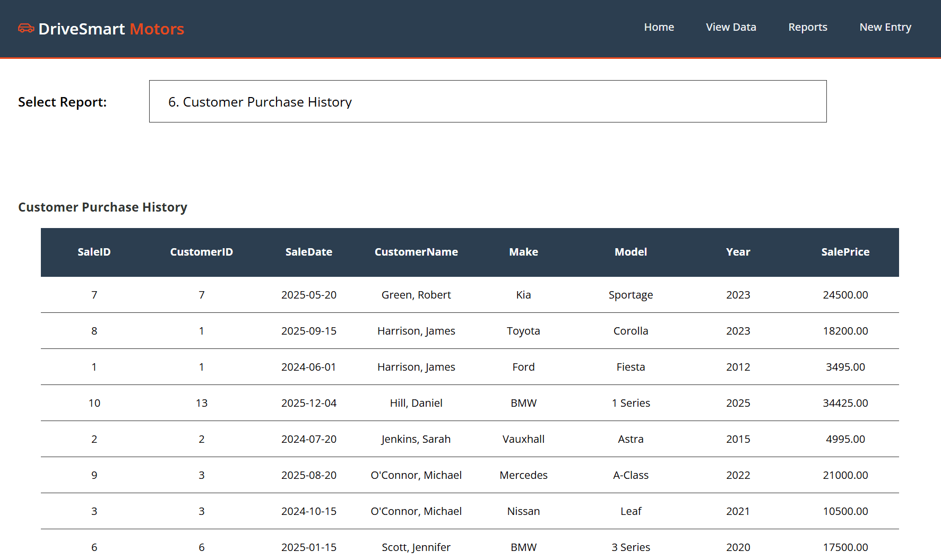This screenshot has height=560, width=941.
Task: Click the Vauxhall make cell
Action: 524,439
